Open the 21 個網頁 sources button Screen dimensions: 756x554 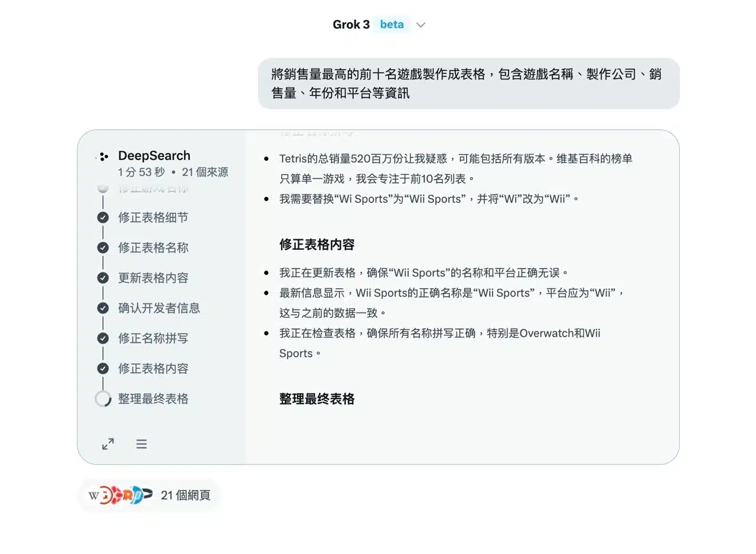(x=185, y=495)
